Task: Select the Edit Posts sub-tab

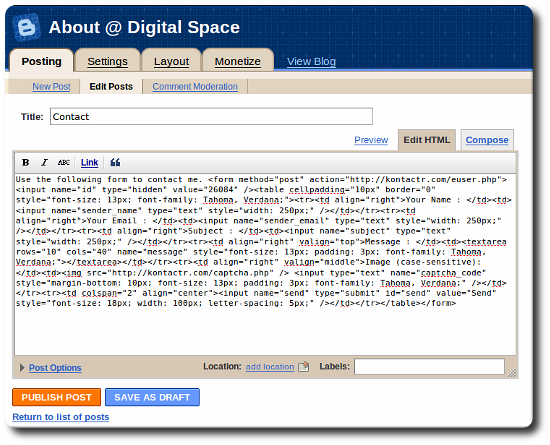Action: pos(111,87)
